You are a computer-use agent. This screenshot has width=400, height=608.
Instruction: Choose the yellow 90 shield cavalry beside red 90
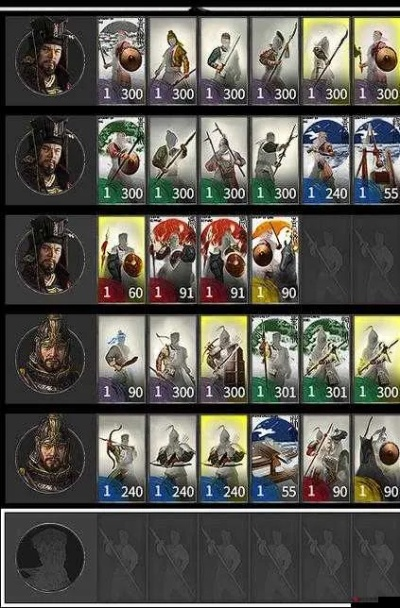pos(377,458)
